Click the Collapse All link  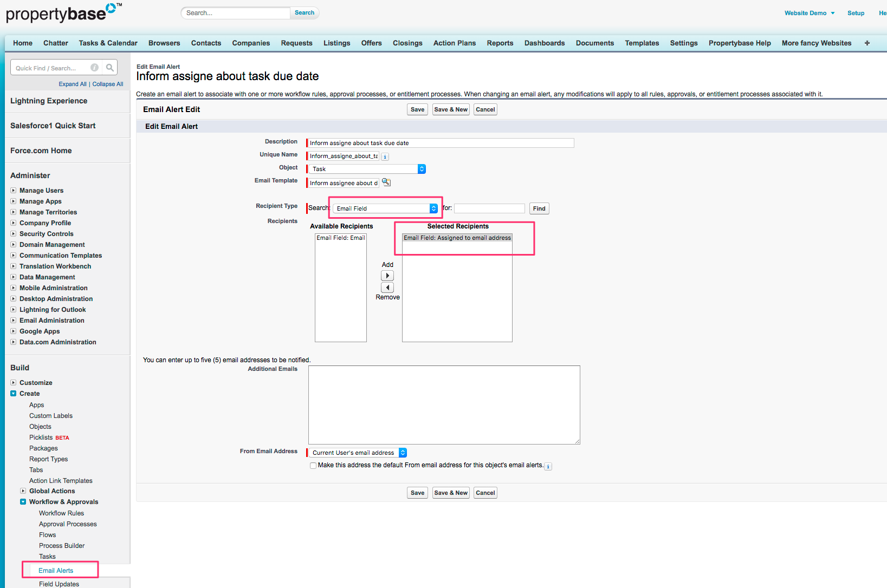click(x=108, y=84)
